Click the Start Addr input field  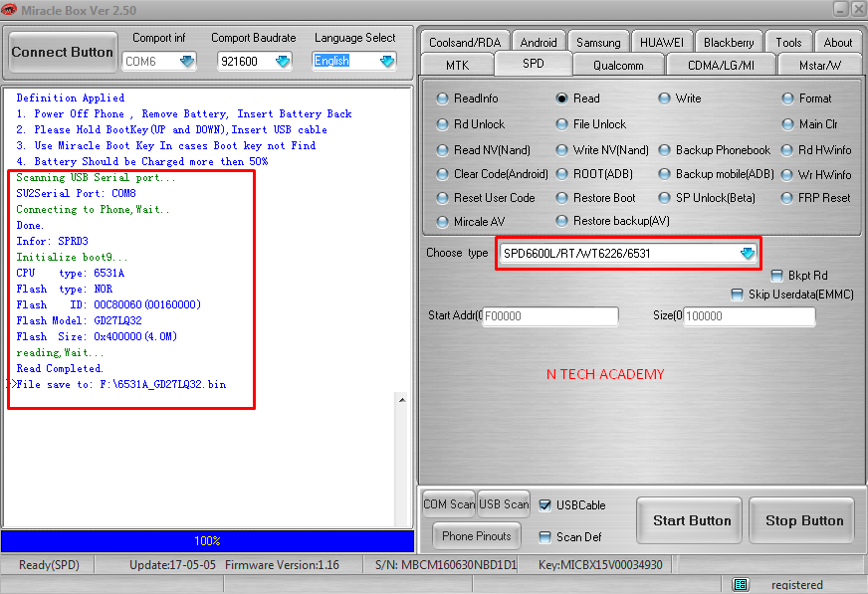tap(550, 316)
